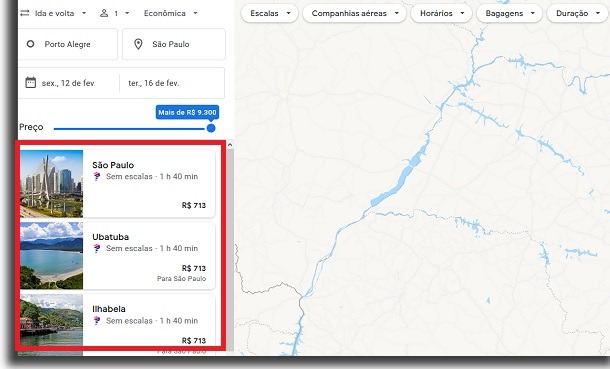The image size is (610, 369).
Task: Click the R$ 713 price on São Paulo card
Action: [194, 205]
